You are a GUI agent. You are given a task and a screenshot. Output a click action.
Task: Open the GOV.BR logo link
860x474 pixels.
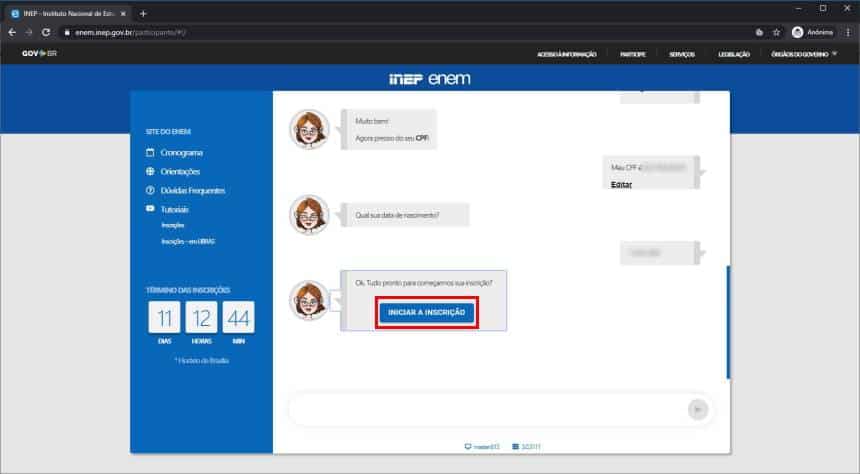point(39,54)
